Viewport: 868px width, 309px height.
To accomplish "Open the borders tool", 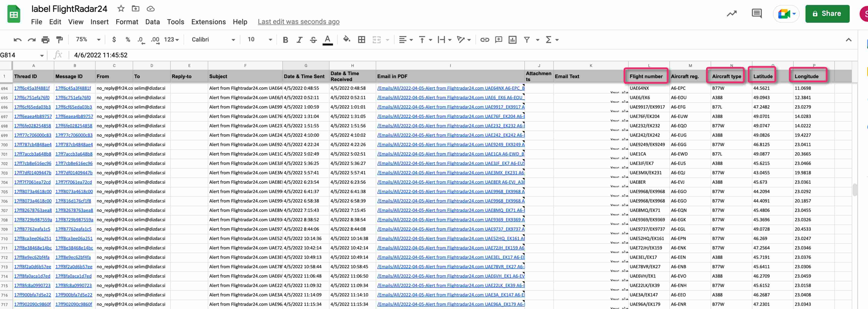I will tap(362, 40).
